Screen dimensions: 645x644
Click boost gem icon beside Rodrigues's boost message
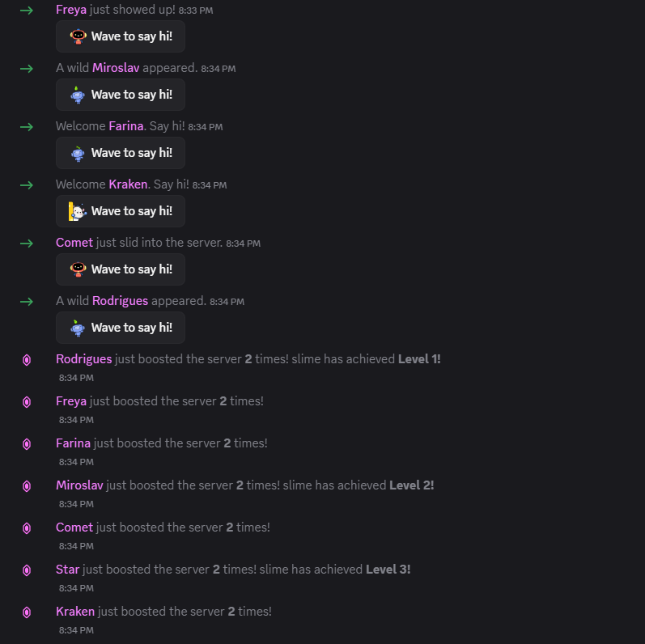(27, 360)
